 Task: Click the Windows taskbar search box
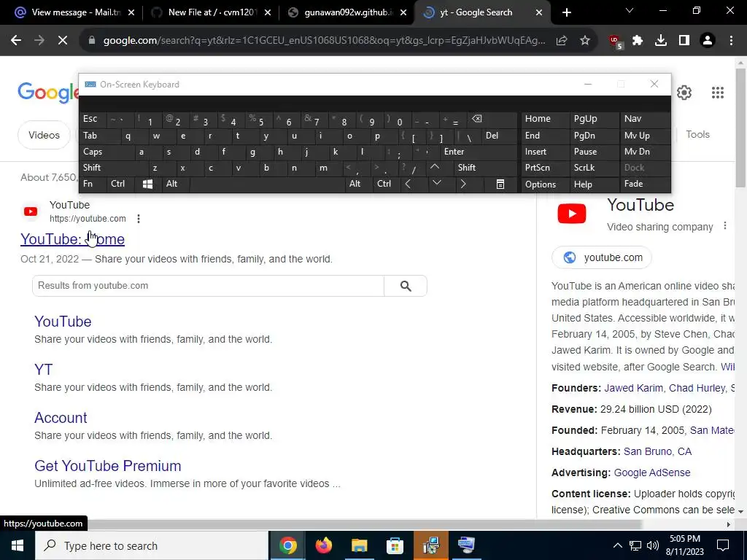click(152, 545)
